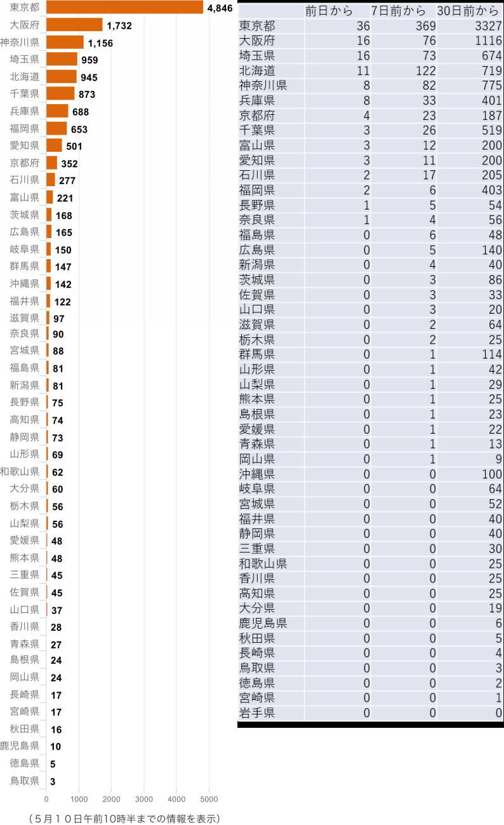Viewport: 504px width, 825px height.
Task: Click the 5000 tick on chart axis
Action: pyautogui.click(x=209, y=799)
